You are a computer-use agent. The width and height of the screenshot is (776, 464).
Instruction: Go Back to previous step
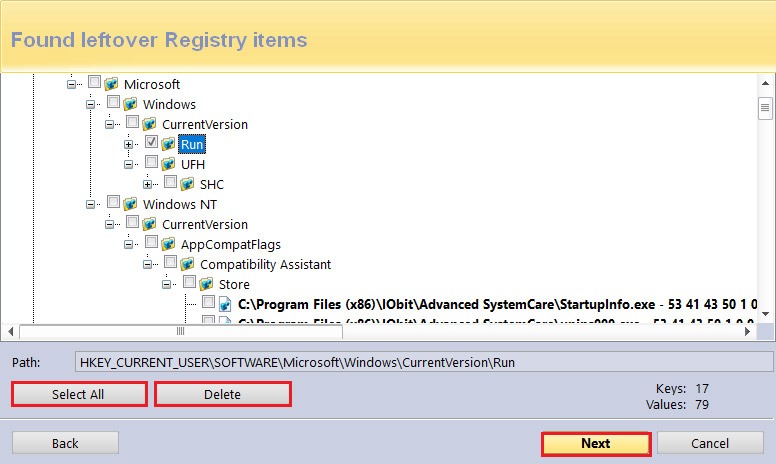click(65, 443)
